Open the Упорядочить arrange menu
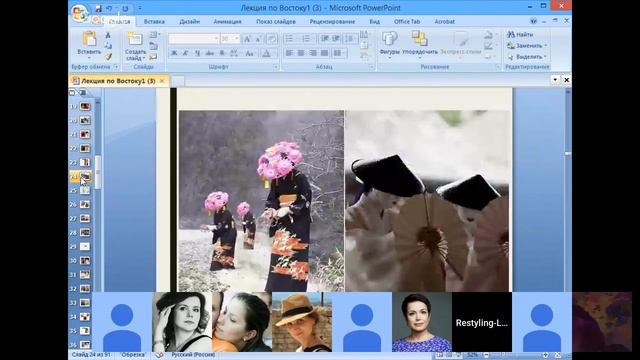 pos(420,44)
